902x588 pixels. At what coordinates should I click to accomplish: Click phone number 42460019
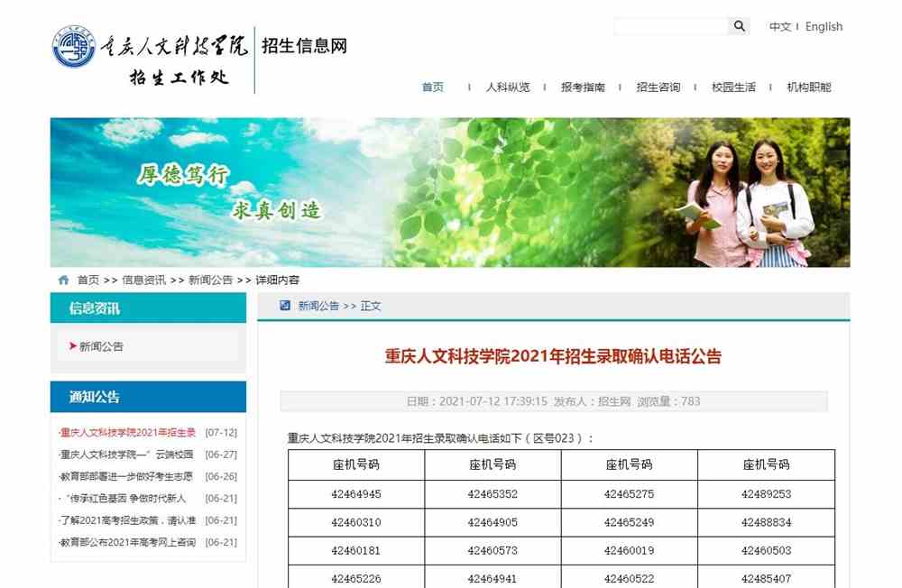[629, 551]
